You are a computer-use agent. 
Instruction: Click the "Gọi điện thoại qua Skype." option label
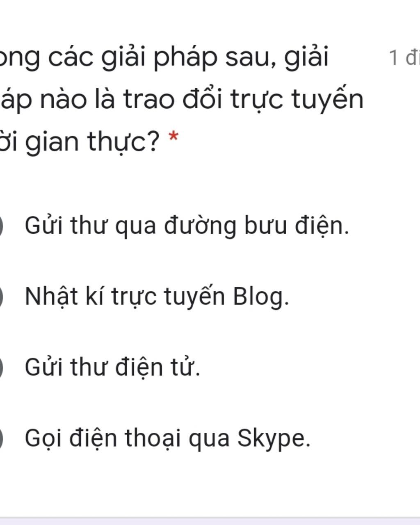pos(167,438)
